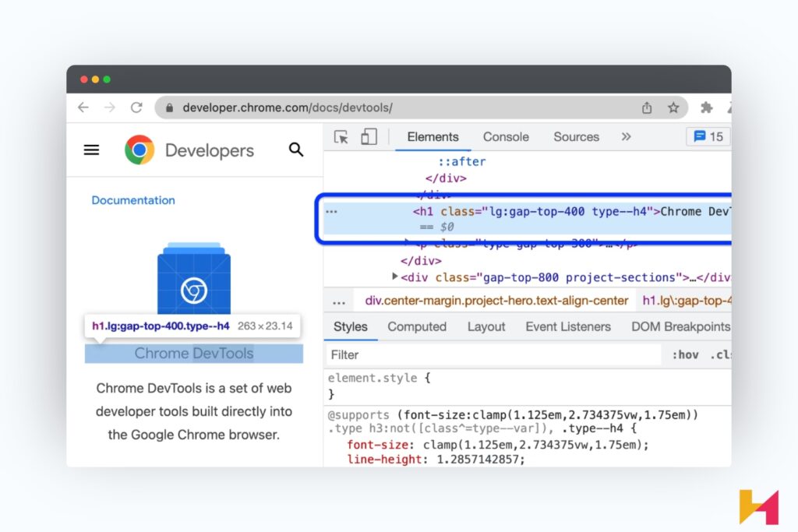The width and height of the screenshot is (798, 532).
Task: Select the div.center-margin.project-hero breadcrumb
Action: pos(494,300)
